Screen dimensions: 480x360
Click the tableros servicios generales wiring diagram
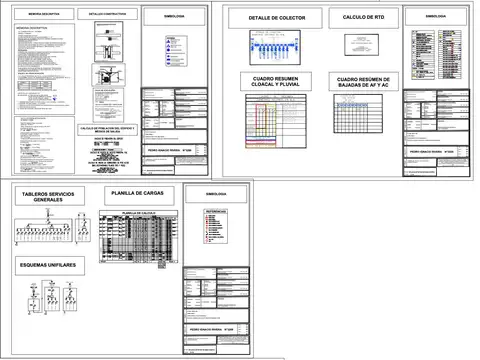pos(52,227)
